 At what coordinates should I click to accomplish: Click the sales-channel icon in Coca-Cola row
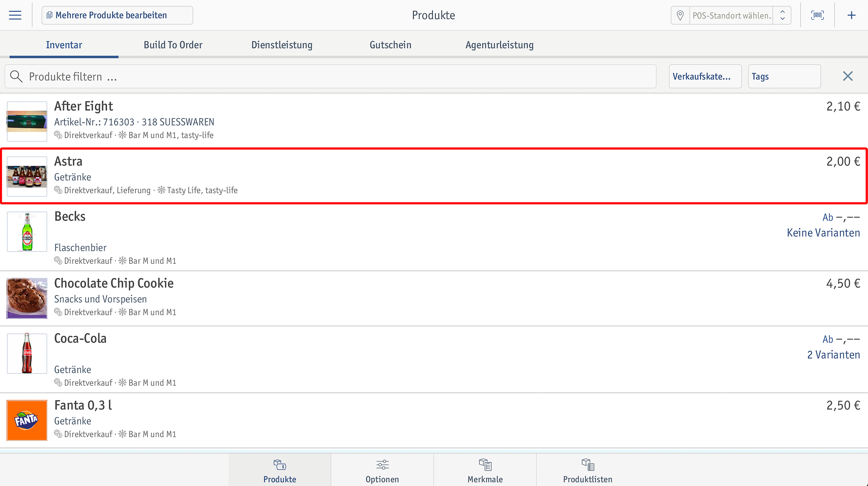point(58,382)
